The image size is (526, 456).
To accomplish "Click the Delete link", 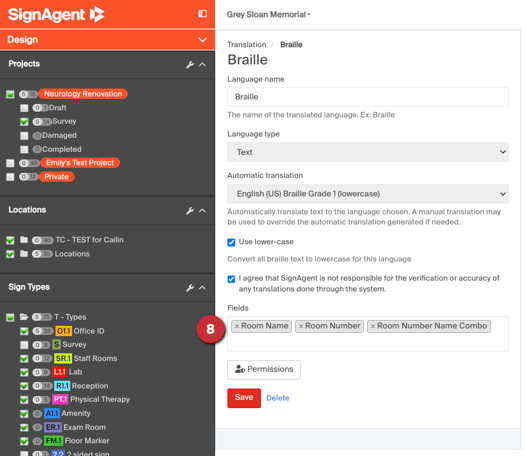I will point(278,398).
